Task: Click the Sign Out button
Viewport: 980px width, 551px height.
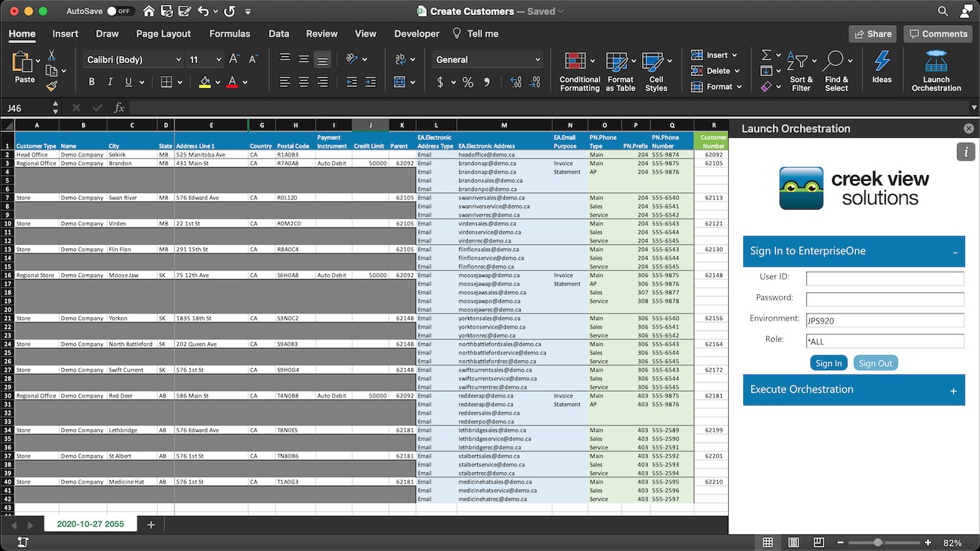Action: (x=875, y=363)
